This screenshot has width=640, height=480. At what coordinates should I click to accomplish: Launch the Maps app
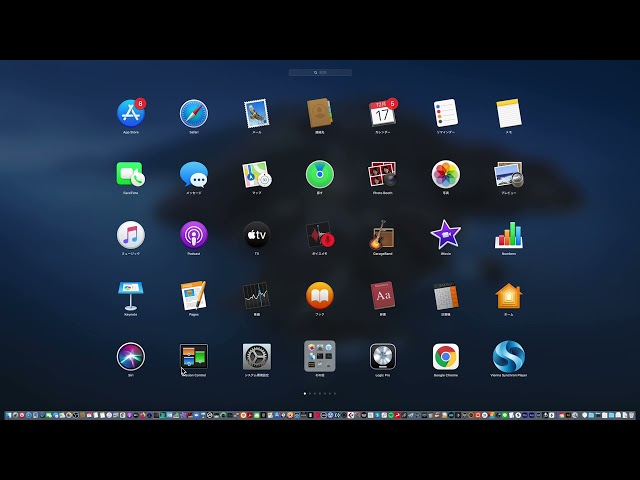[x=257, y=174]
